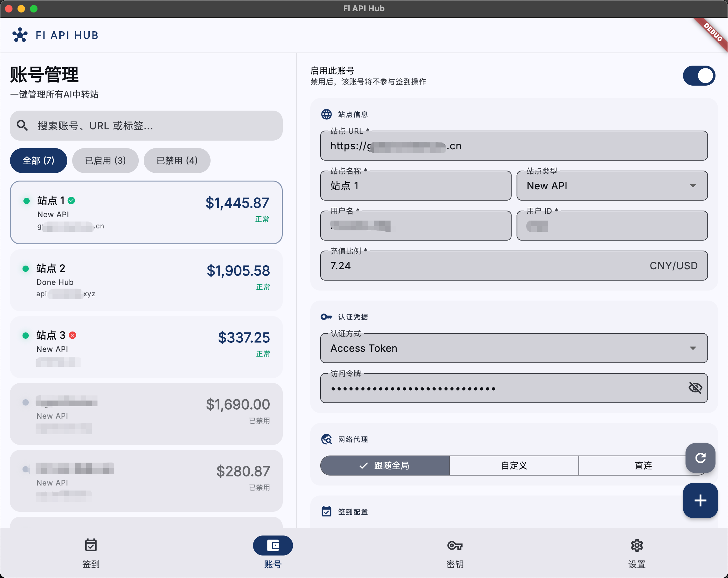Click the search magnifier icon

coord(22,126)
